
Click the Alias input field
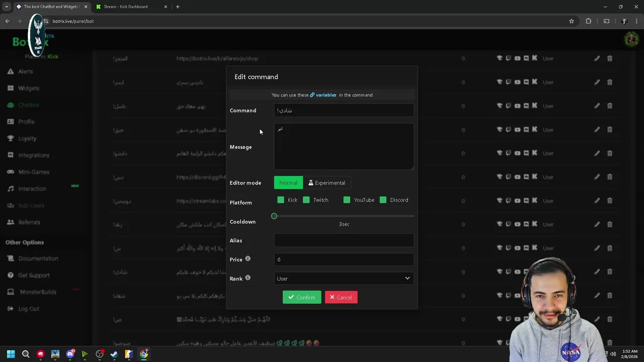pyautogui.click(x=344, y=240)
